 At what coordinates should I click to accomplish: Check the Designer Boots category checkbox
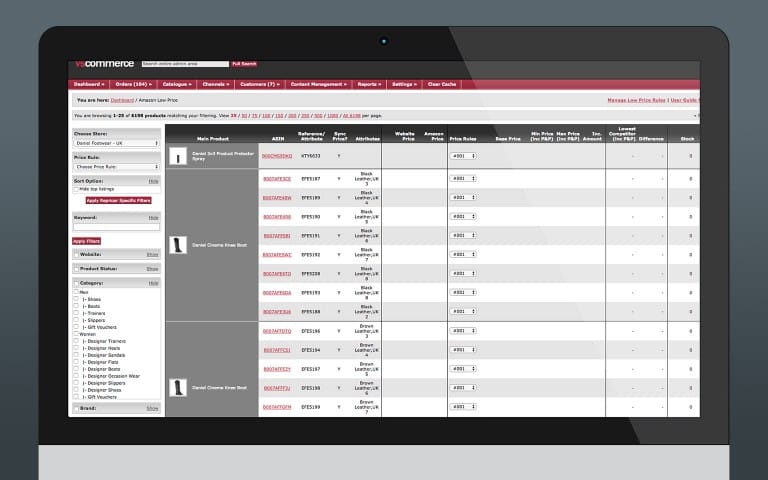[x=77, y=369]
